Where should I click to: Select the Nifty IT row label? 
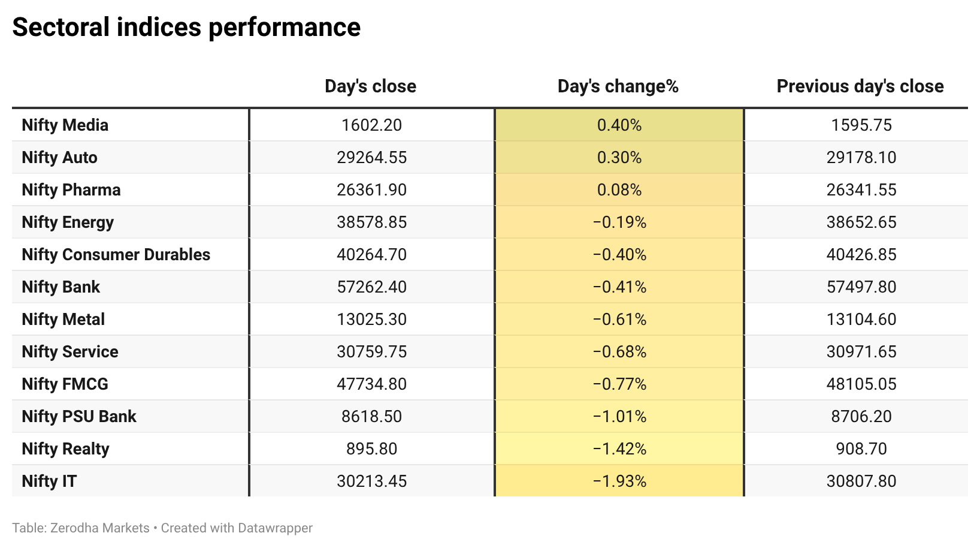click(x=49, y=481)
